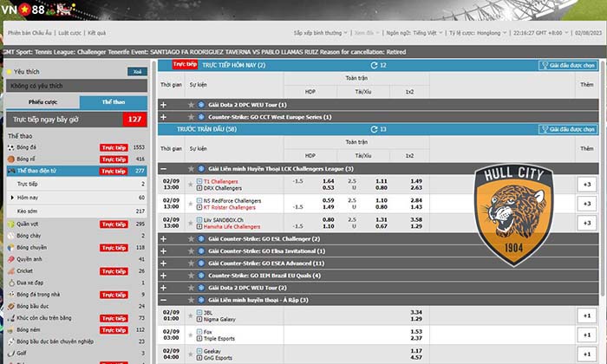Expand Counter-Strike: GO CCT West Europe Series
This screenshot has width=607, height=364.
[164, 116]
